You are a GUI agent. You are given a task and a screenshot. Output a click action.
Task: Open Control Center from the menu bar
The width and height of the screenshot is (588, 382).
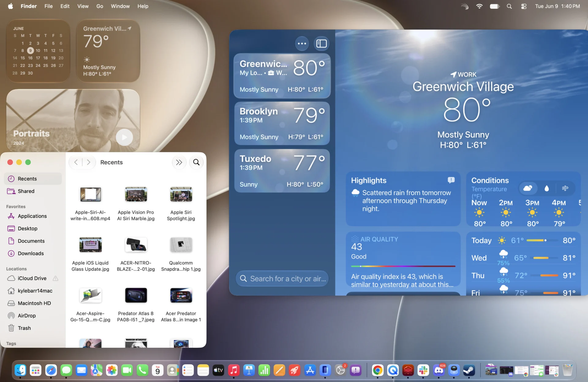pyautogui.click(x=524, y=6)
